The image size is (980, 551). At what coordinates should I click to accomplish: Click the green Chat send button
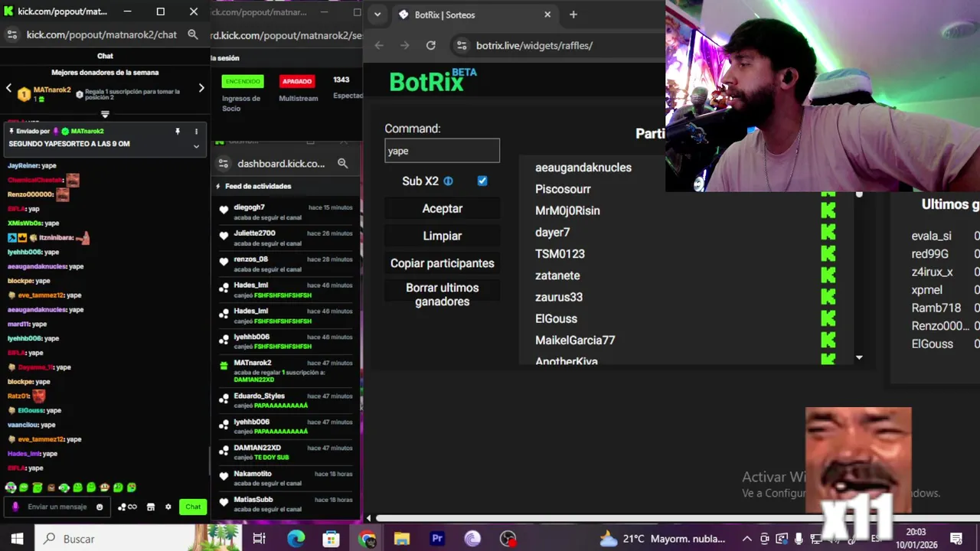point(193,507)
